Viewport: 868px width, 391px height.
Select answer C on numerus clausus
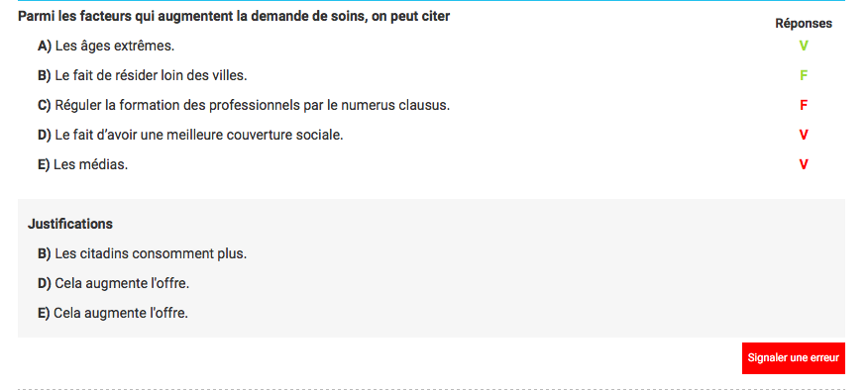tap(244, 105)
